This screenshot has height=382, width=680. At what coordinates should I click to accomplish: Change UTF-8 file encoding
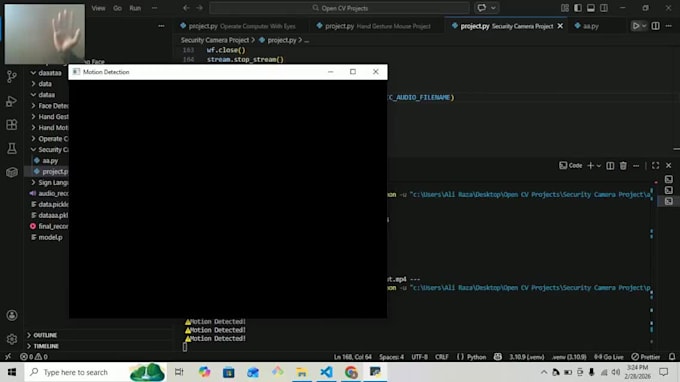[x=419, y=357]
